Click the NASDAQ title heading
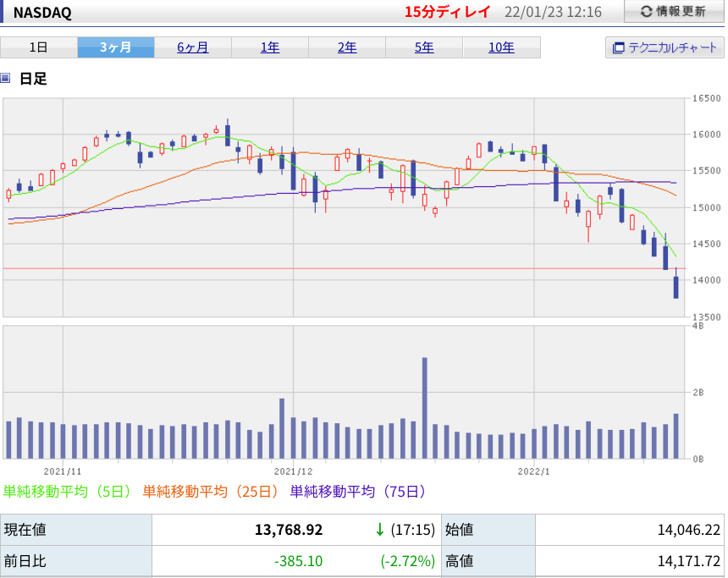Screen dimensions: 728x578 click(x=42, y=13)
